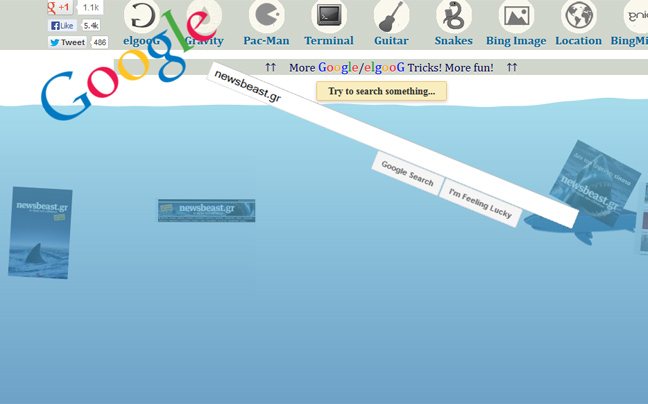Open the Pac-Man game icon

[266, 16]
